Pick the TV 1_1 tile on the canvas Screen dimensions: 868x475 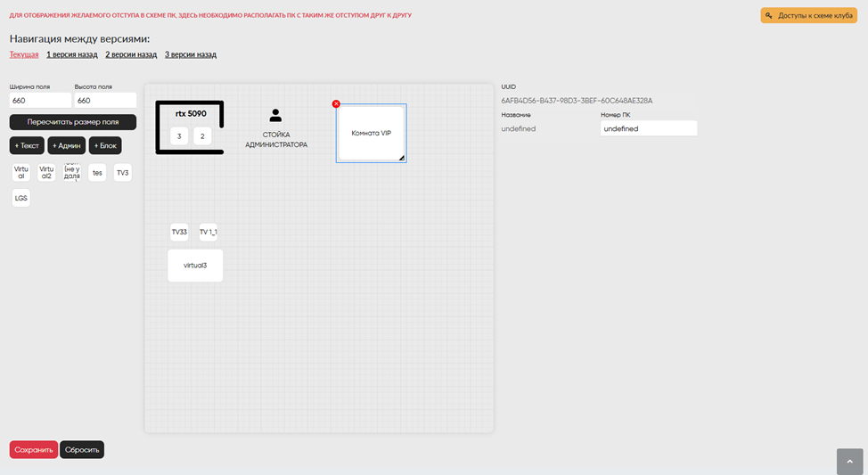pos(208,232)
